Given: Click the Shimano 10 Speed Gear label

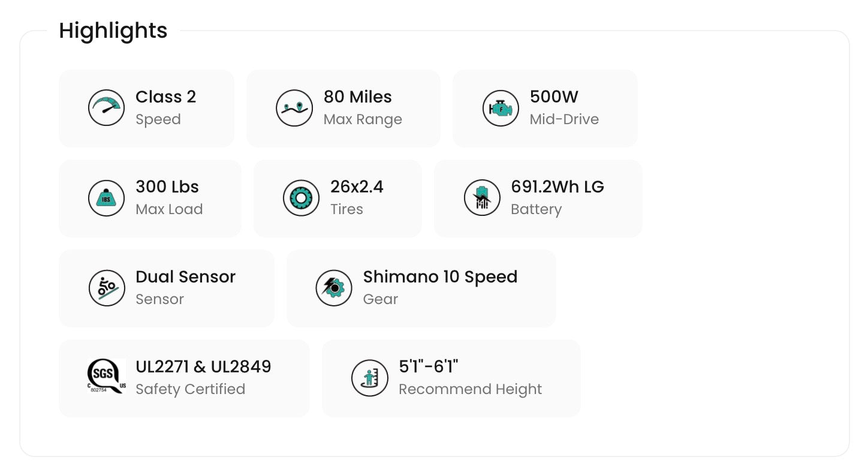Looking at the screenshot, I should (x=440, y=288).
